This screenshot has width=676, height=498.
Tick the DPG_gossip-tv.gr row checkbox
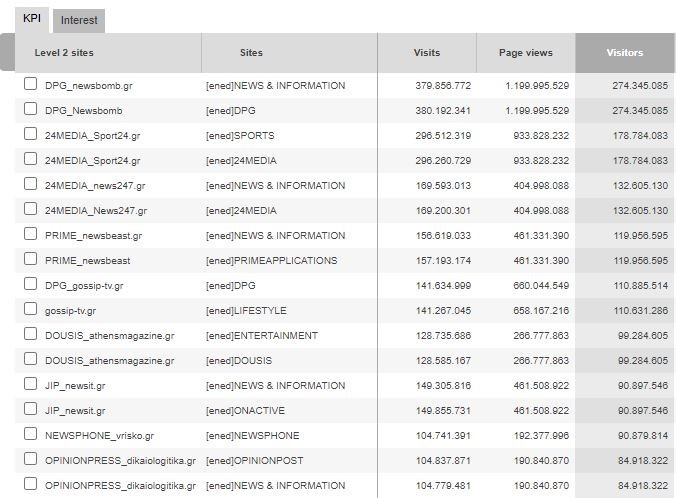(x=31, y=284)
